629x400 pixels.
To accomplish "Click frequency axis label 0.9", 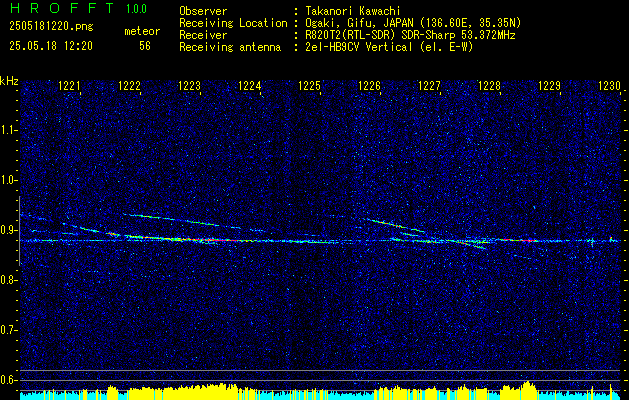I will click(8, 230).
